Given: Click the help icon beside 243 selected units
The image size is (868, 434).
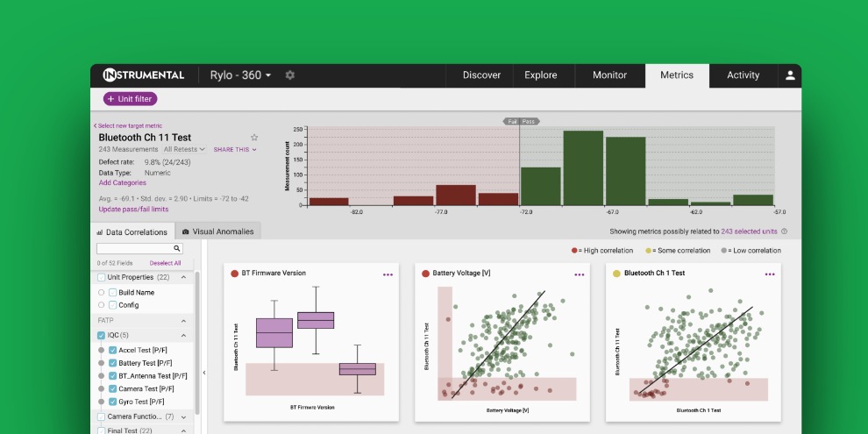Looking at the screenshot, I should pos(784,231).
